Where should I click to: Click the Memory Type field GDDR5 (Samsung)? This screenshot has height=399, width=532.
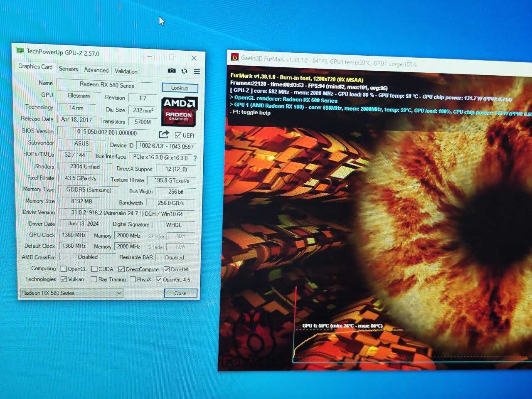coord(89,190)
